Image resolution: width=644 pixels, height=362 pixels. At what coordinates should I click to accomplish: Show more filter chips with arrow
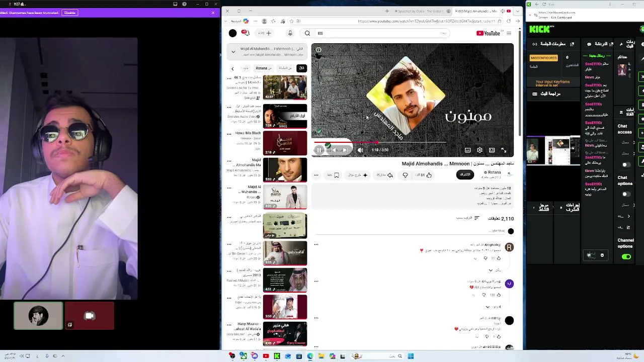232,68
